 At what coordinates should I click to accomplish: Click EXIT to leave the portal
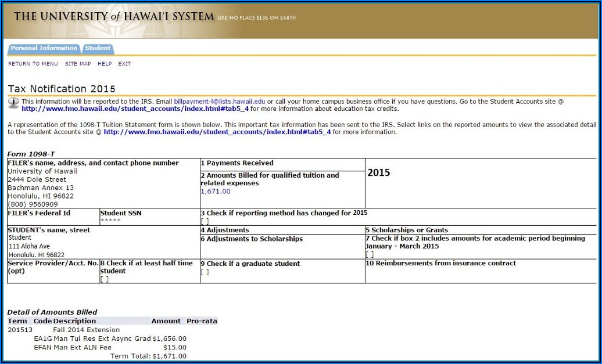pyautogui.click(x=124, y=64)
